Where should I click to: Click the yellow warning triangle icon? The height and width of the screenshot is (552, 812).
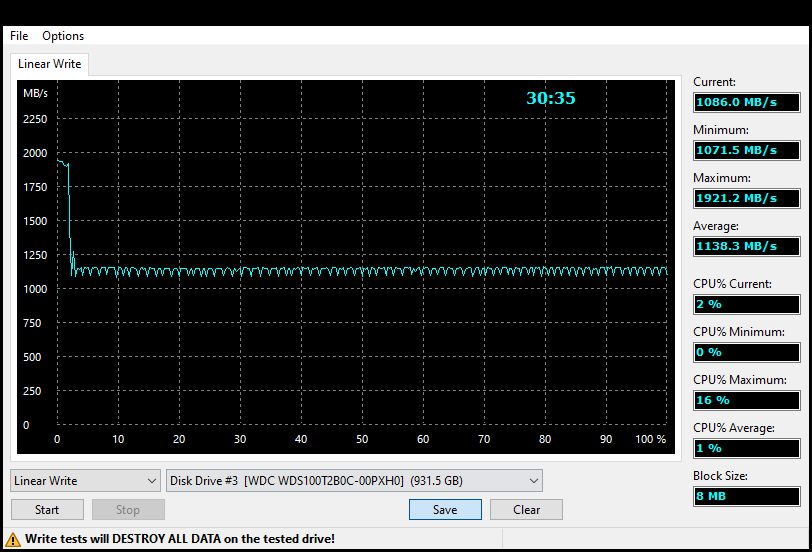[14, 539]
